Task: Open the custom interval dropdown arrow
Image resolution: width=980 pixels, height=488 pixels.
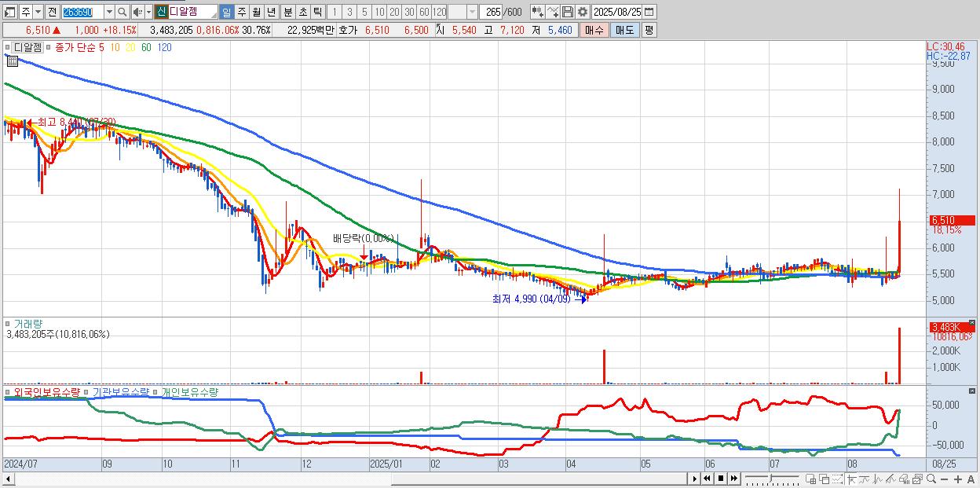Action: 472,12
